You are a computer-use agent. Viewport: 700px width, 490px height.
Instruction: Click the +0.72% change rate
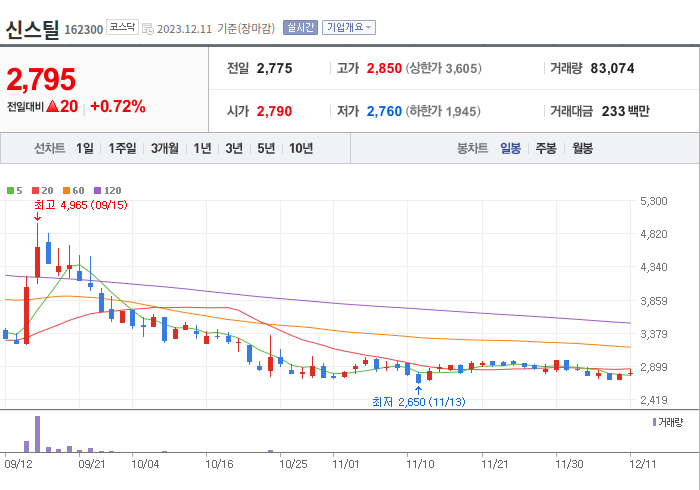tap(117, 106)
